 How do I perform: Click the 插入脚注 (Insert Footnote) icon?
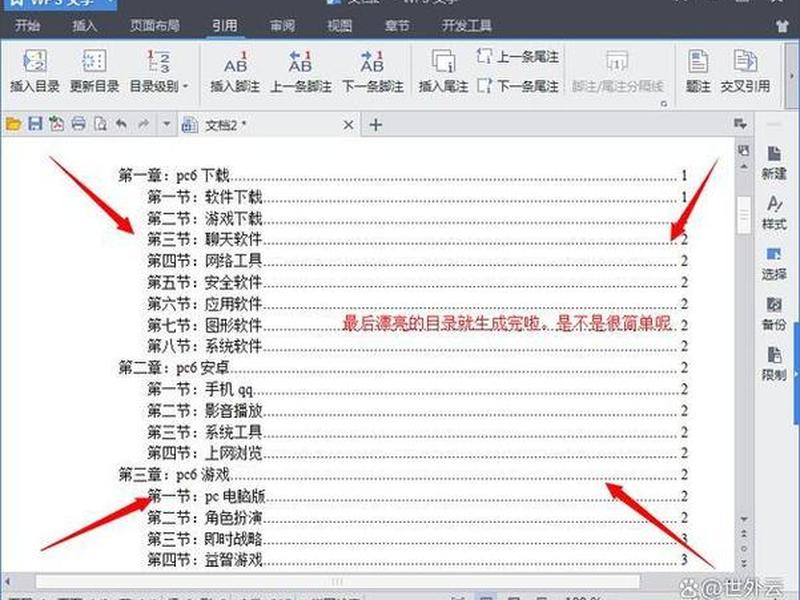click(x=235, y=62)
